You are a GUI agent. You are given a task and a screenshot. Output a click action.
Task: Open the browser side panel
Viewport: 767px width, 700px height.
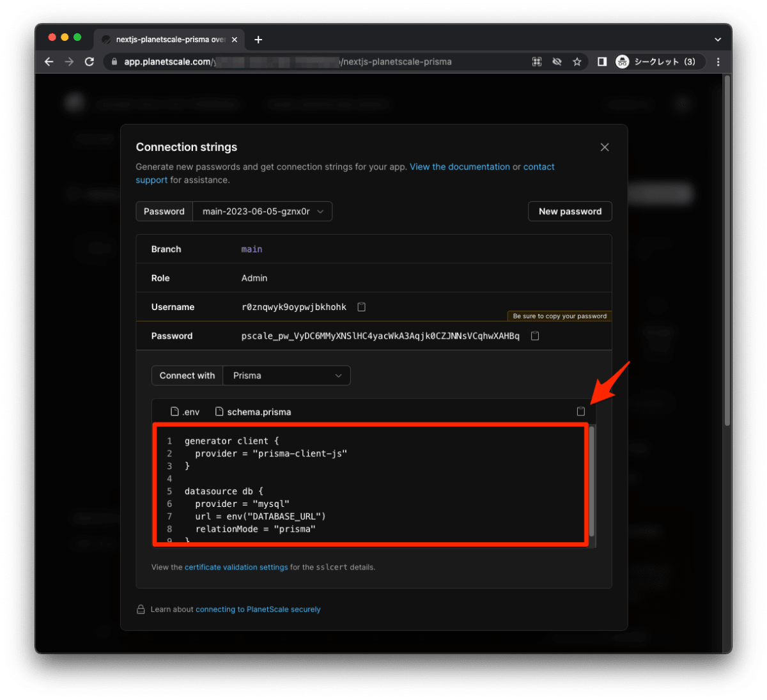point(602,61)
